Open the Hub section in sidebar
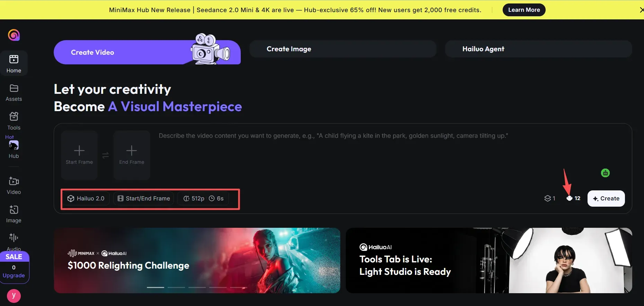644x306 pixels. [14, 150]
